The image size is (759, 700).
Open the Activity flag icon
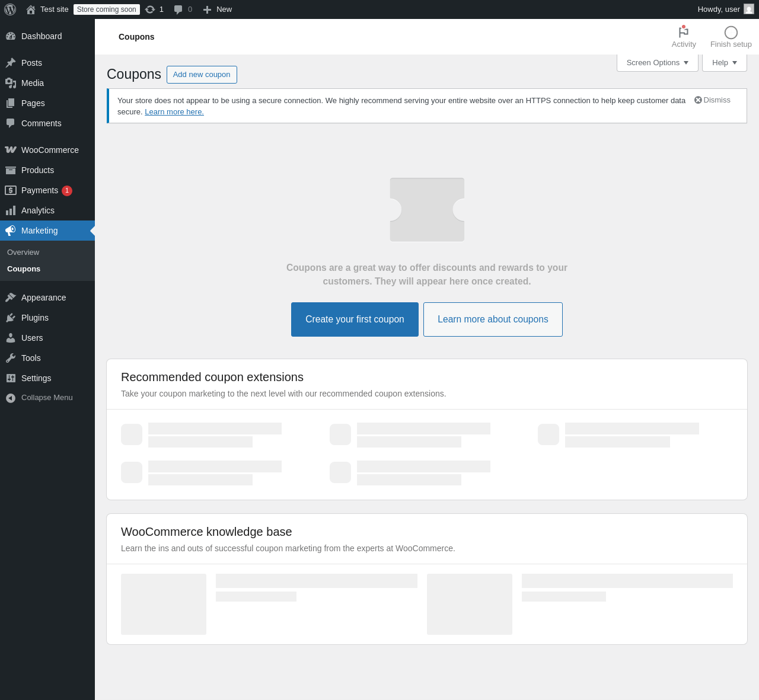[684, 32]
